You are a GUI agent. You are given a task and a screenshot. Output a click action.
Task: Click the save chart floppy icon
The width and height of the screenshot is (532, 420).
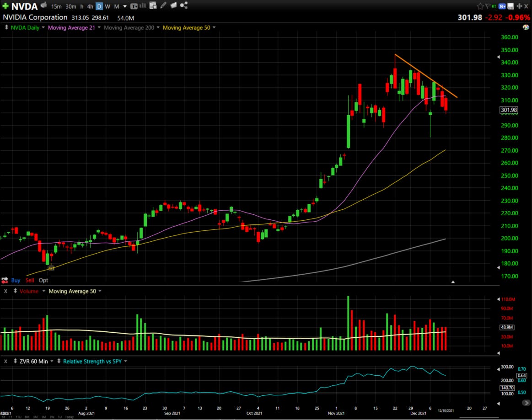(x=511, y=6)
